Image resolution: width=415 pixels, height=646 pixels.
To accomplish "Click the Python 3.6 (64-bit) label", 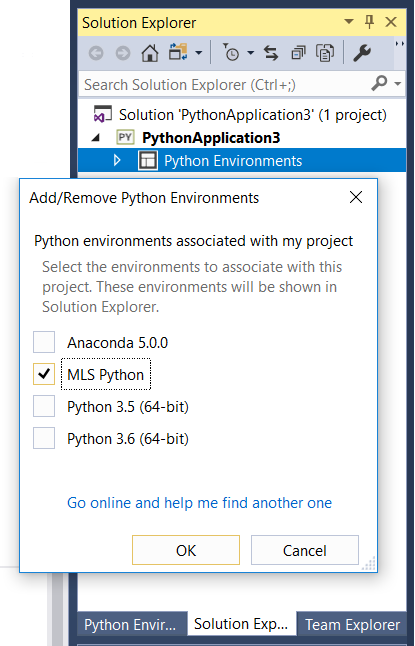I will click(x=128, y=439).
